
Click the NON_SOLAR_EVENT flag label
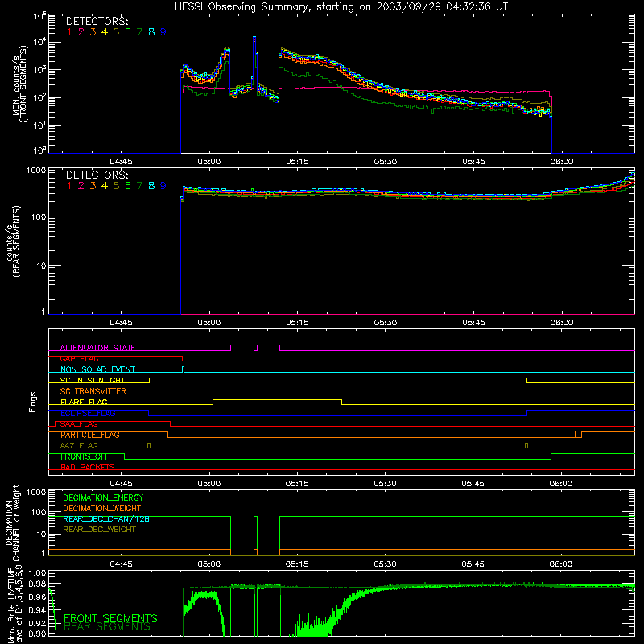pyautogui.click(x=97, y=369)
